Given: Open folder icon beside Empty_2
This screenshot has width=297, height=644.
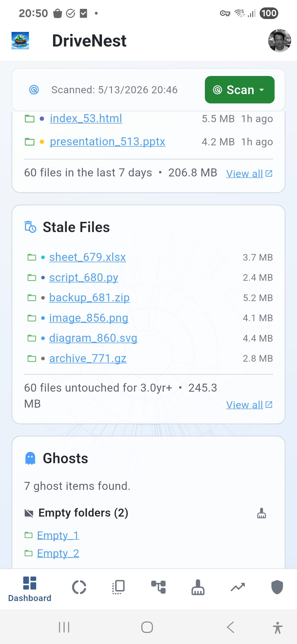Looking at the screenshot, I should [29, 553].
